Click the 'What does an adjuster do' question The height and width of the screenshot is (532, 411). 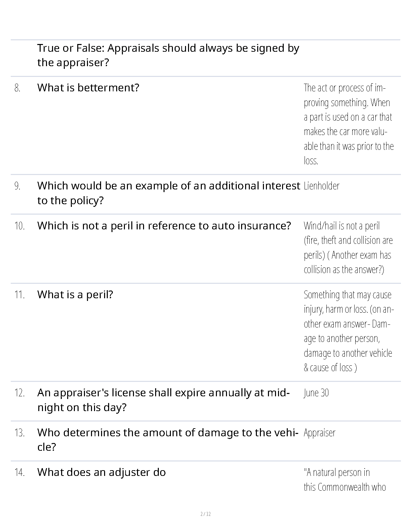coord(101,473)
